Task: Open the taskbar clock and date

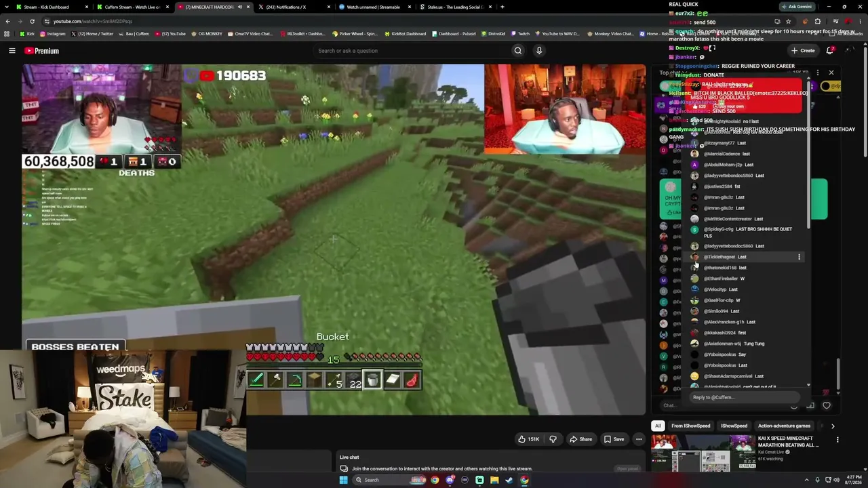Action: (853, 480)
